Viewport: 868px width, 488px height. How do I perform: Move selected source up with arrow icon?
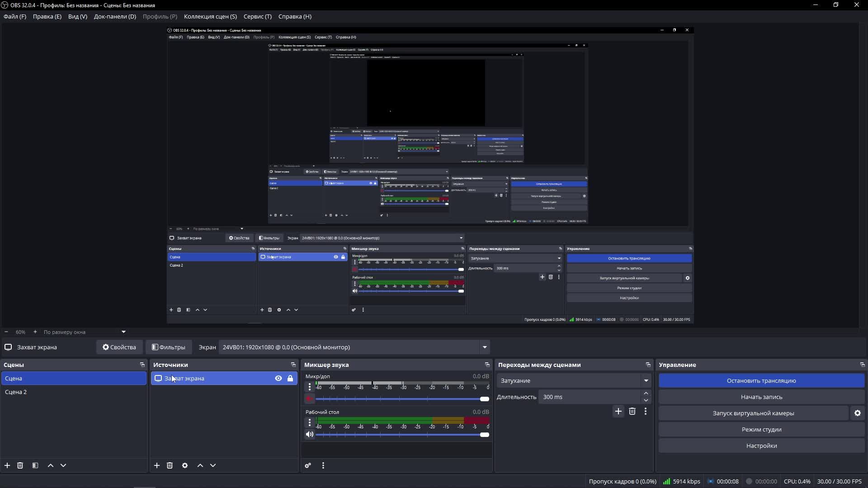click(200, 465)
